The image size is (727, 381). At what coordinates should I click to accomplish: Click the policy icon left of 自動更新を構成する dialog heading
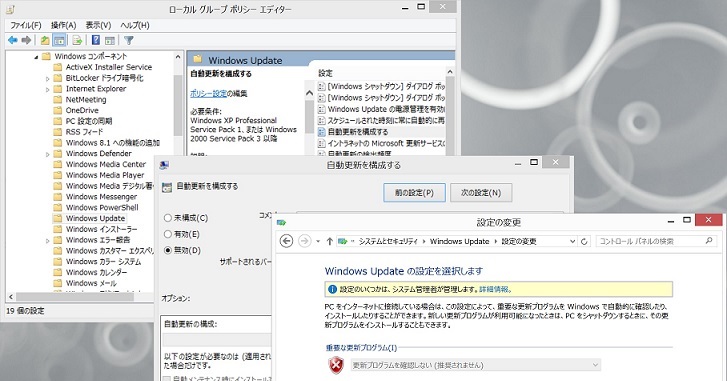pyautogui.click(x=167, y=187)
